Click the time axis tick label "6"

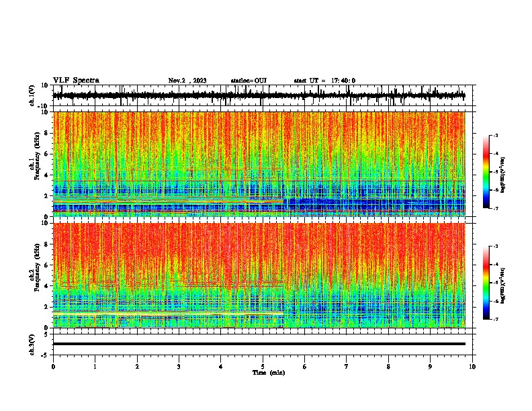point(305,367)
